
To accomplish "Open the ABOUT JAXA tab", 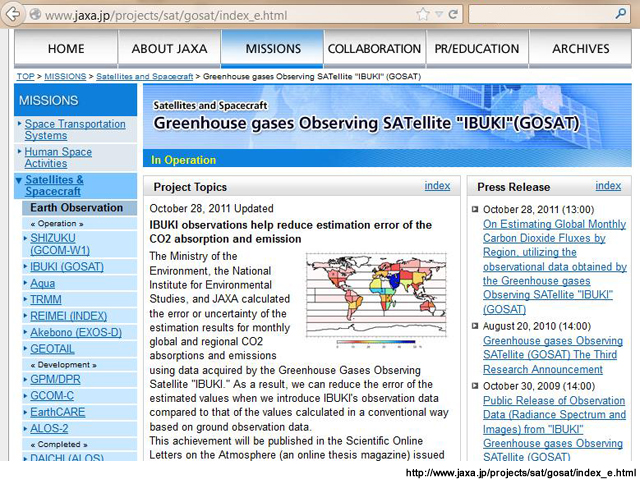I will (169, 48).
